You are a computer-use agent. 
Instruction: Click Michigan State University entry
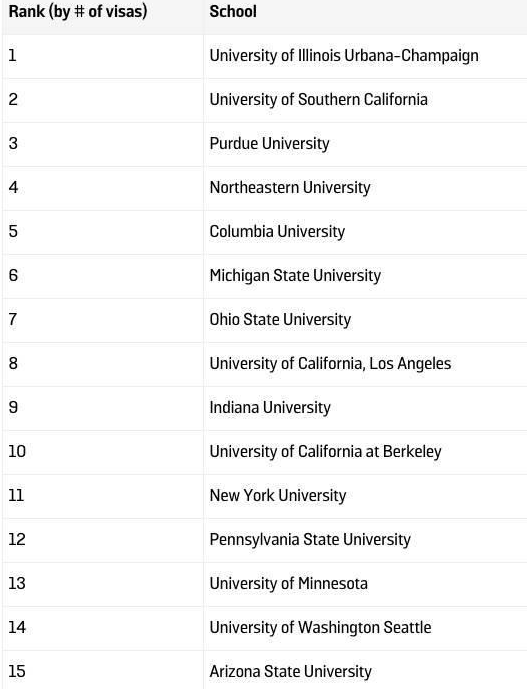click(x=295, y=276)
